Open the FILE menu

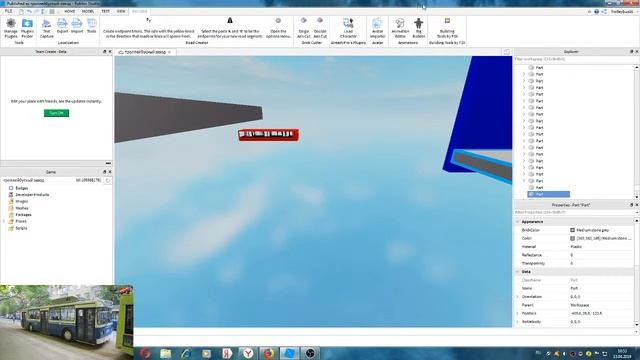pos(8,11)
